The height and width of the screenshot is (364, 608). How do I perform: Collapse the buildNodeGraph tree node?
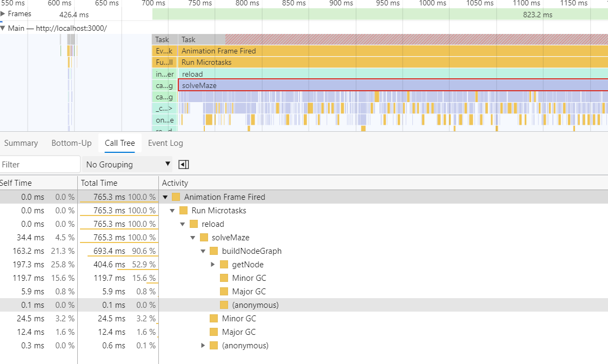(x=203, y=251)
